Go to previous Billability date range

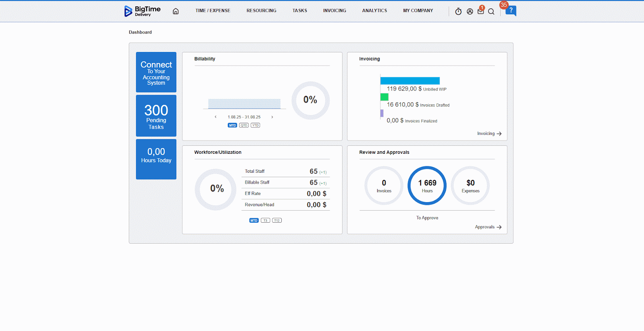[x=216, y=117]
